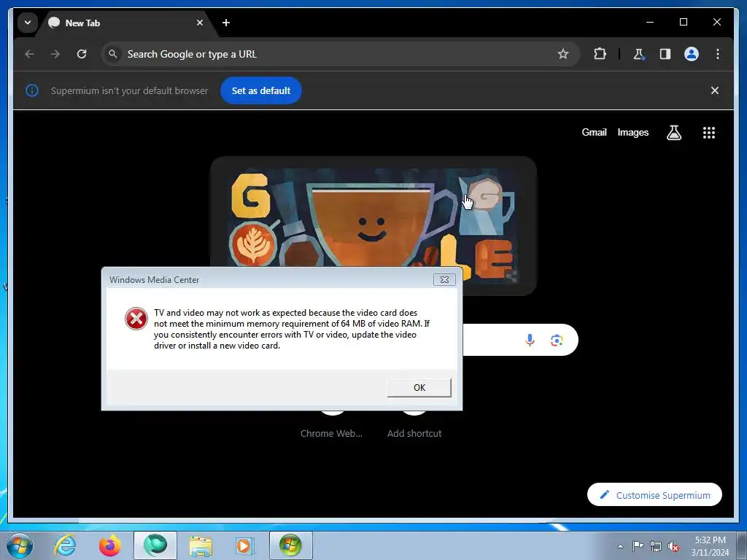Click the muted volume tray icon
The image size is (747, 560).
click(673, 546)
